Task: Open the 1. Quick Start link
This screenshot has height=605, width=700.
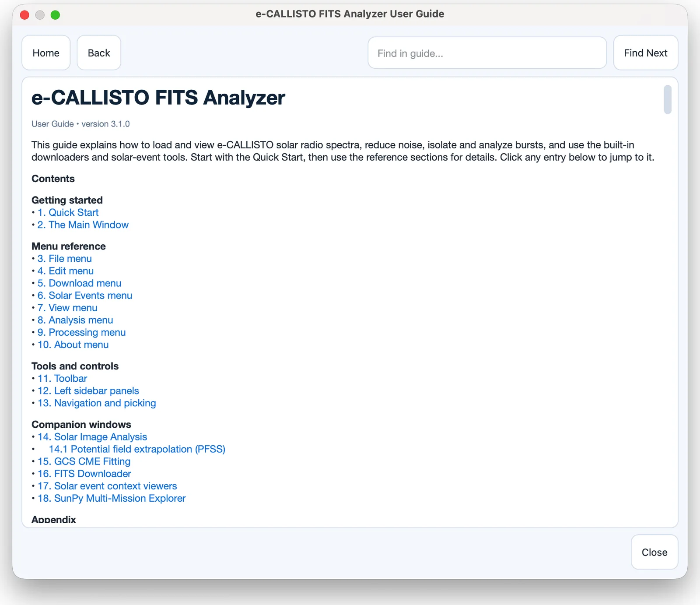Action: point(68,213)
